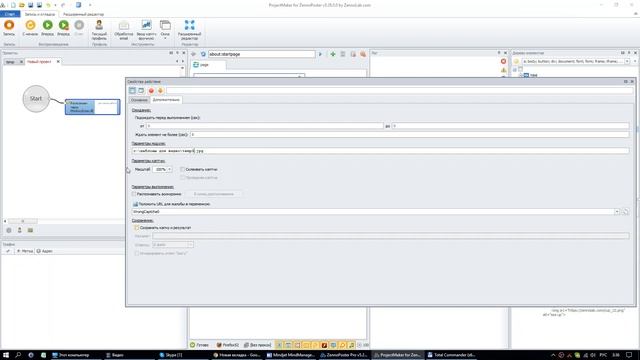Toggle the first checkbox next to scale dropdown
The image size is (640, 360).
[x=182, y=169]
